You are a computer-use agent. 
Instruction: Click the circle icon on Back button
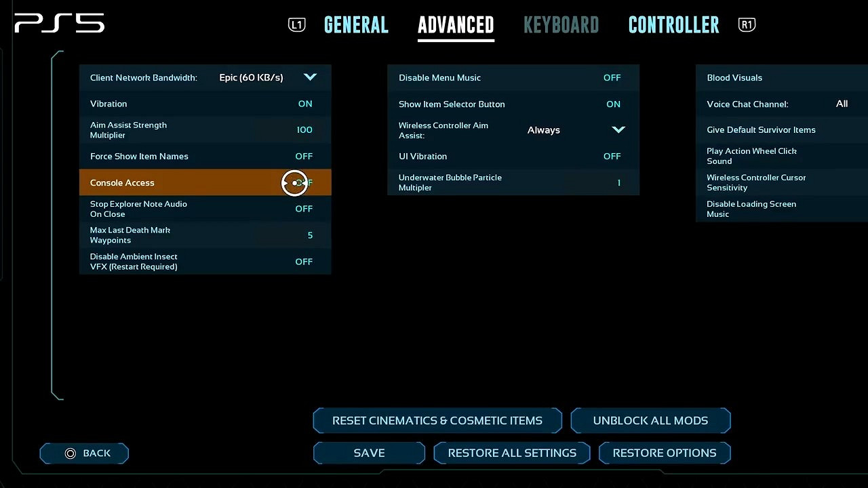71,453
